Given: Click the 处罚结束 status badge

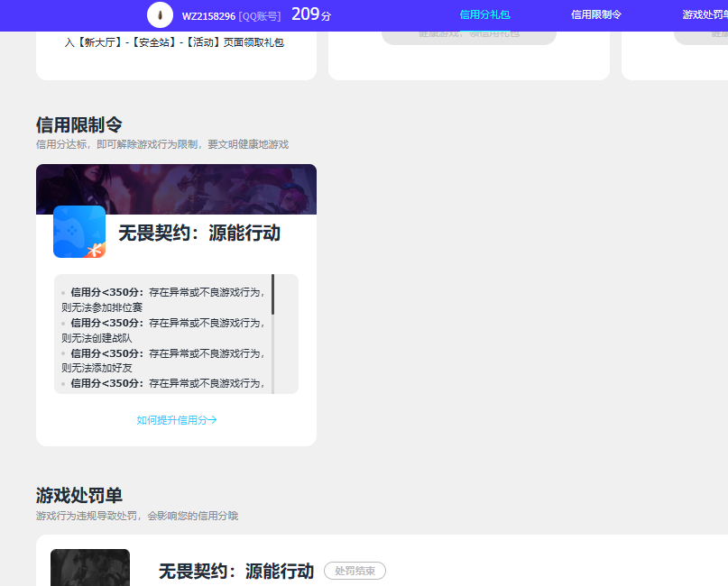Looking at the screenshot, I should 355,571.
